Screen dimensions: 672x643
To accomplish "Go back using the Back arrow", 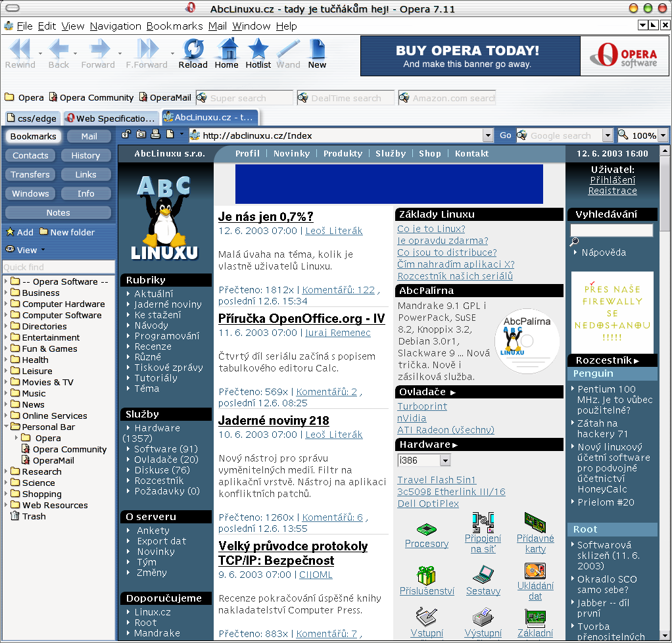I will [x=59, y=49].
